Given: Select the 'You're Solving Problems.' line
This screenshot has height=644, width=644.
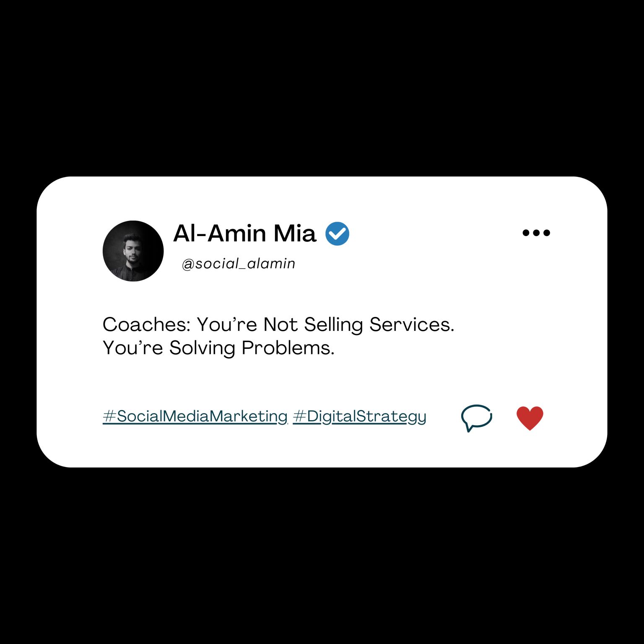Looking at the screenshot, I should click(218, 348).
